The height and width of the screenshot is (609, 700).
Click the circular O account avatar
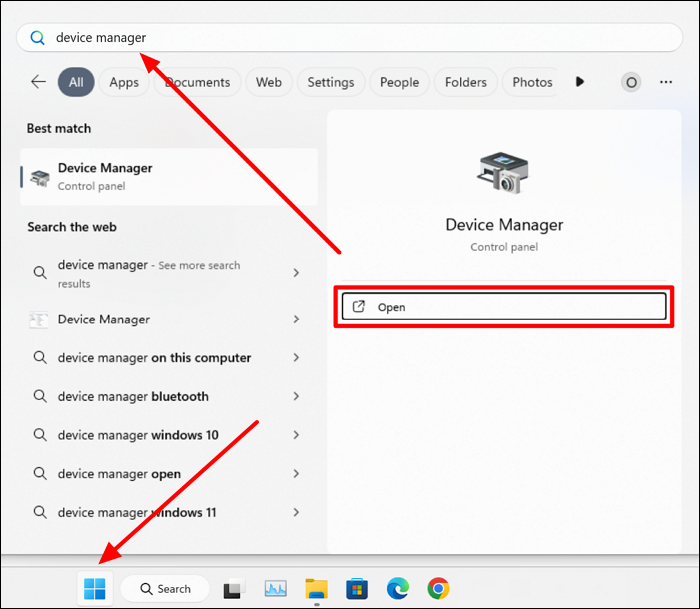click(631, 82)
